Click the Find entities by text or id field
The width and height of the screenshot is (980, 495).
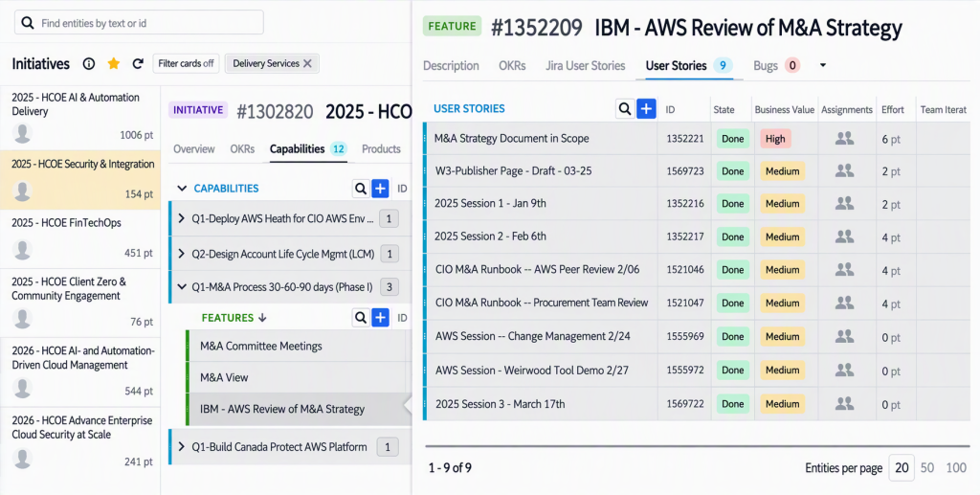(x=139, y=23)
